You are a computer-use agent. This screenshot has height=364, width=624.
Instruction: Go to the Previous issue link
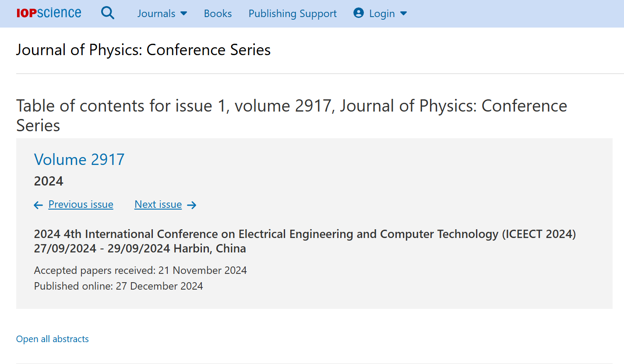point(81,204)
